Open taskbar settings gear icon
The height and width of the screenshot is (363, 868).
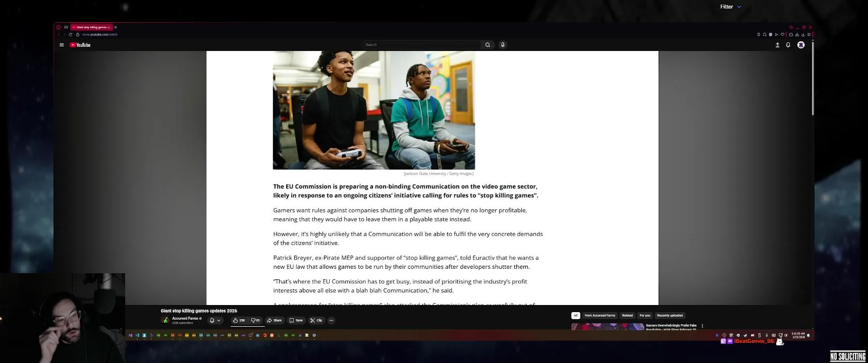pos(314,335)
